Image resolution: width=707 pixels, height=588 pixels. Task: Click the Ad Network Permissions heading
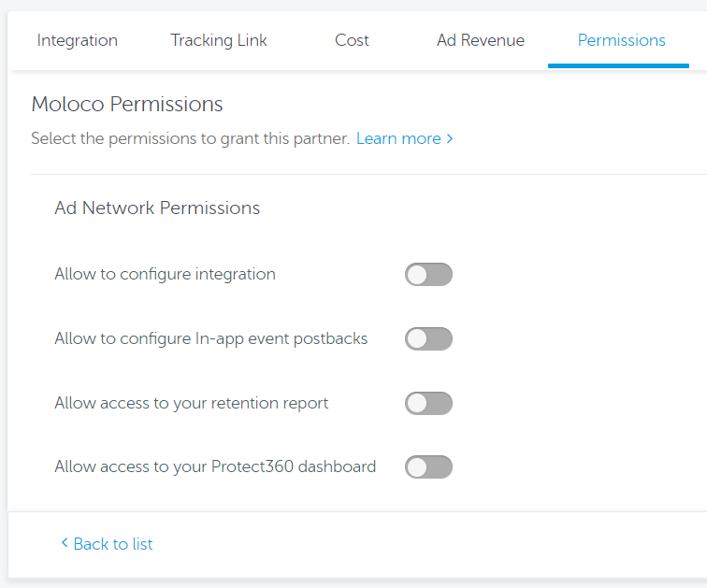pos(157,208)
